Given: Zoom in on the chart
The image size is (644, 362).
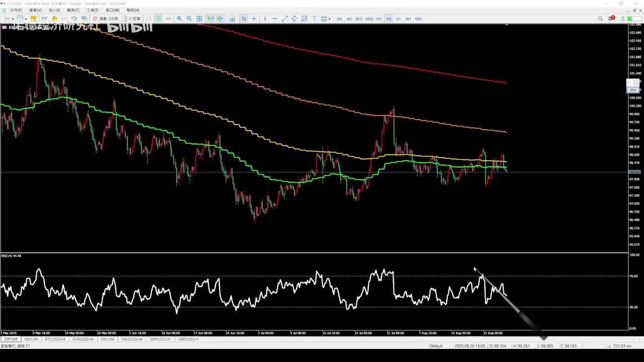Looking at the screenshot, I should [180, 19].
